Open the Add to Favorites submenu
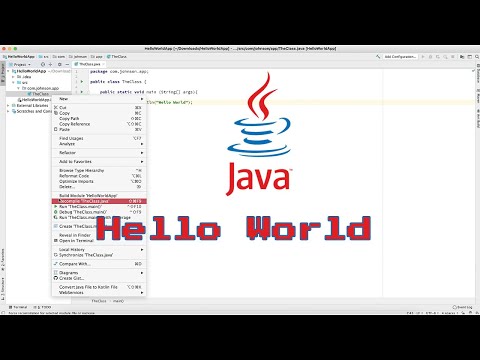480x360 pixels. (x=99, y=162)
